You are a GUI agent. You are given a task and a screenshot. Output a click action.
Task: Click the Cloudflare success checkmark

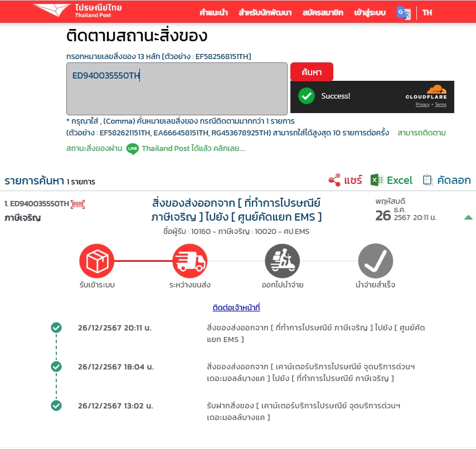tap(307, 96)
